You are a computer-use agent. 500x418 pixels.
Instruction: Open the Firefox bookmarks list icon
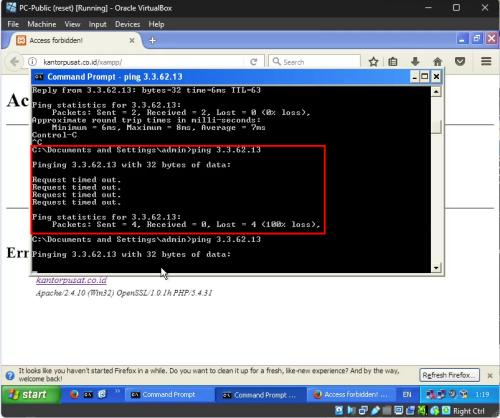393,62
